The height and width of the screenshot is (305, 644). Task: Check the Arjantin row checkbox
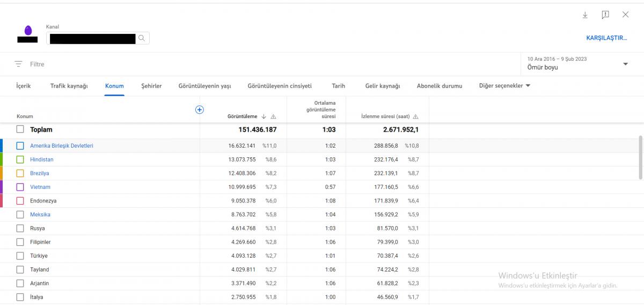[20, 283]
